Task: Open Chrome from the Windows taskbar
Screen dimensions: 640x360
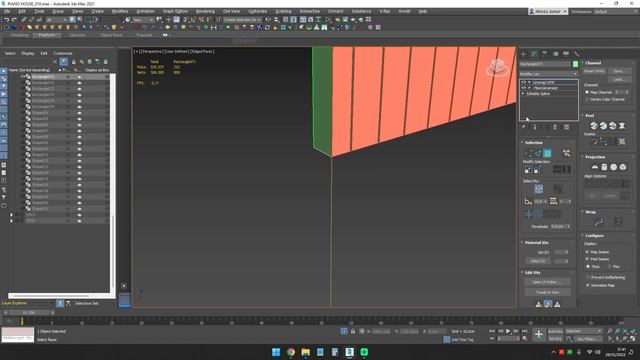Action: click(291, 352)
